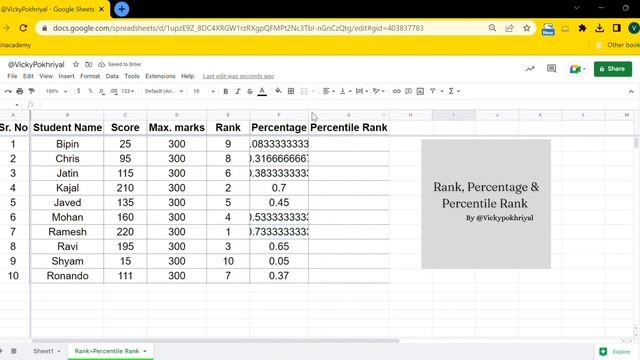Open the last edit history link
Image resolution: width=640 pixels, height=360 pixels.
click(238, 76)
